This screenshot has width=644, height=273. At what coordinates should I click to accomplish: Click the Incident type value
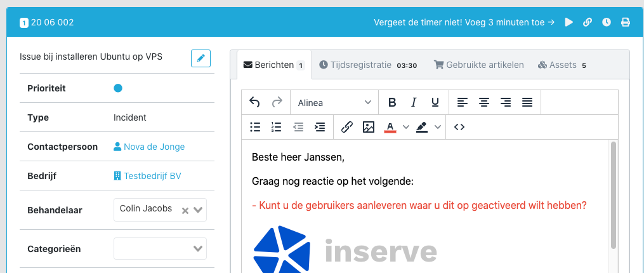coord(130,117)
